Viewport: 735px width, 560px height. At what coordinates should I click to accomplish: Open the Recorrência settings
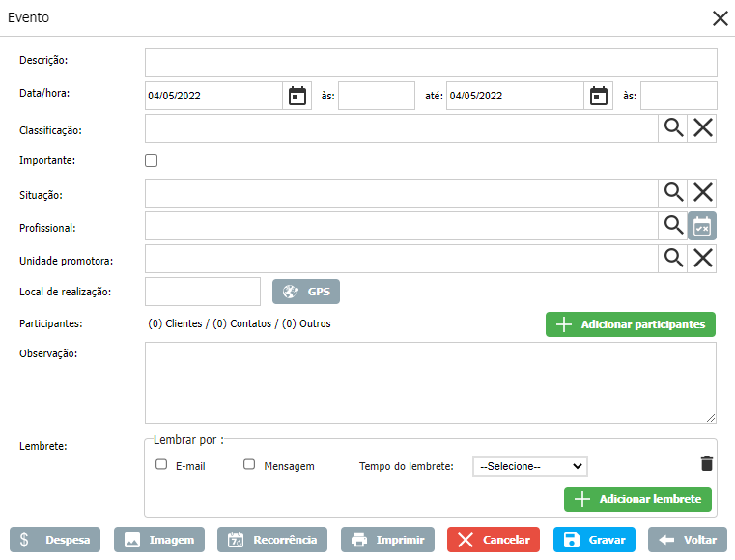(x=272, y=540)
